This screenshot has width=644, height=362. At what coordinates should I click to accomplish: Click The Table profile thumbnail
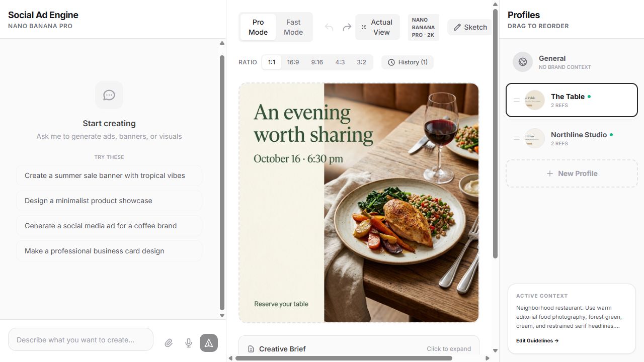535,100
